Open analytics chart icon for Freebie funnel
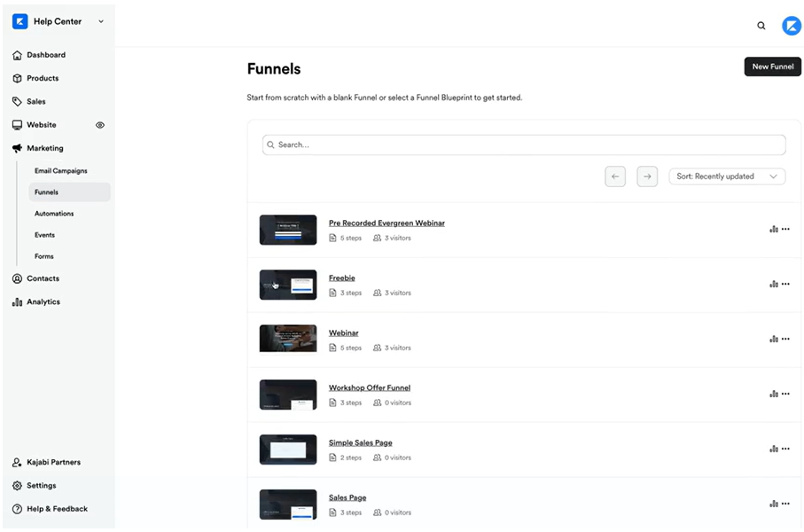 [x=774, y=285]
